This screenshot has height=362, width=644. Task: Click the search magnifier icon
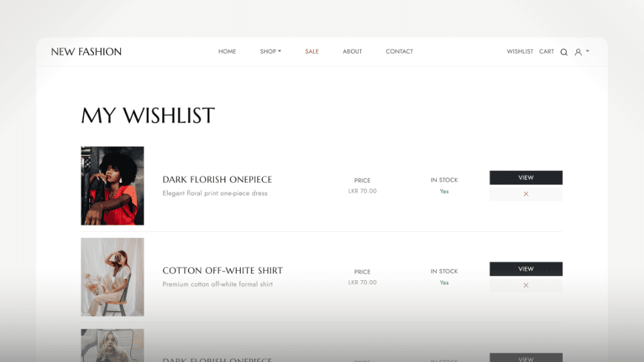[564, 52]
